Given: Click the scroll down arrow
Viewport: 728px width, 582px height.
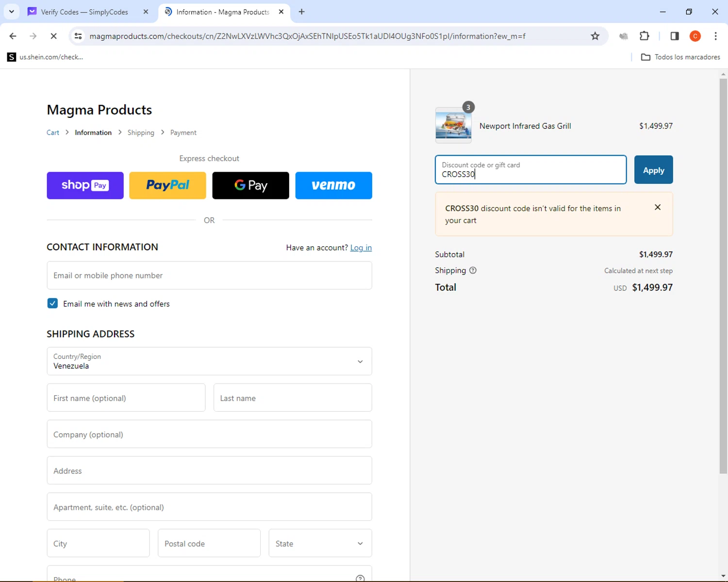Looking at the screenshot, I should click(x=723, y=576).
